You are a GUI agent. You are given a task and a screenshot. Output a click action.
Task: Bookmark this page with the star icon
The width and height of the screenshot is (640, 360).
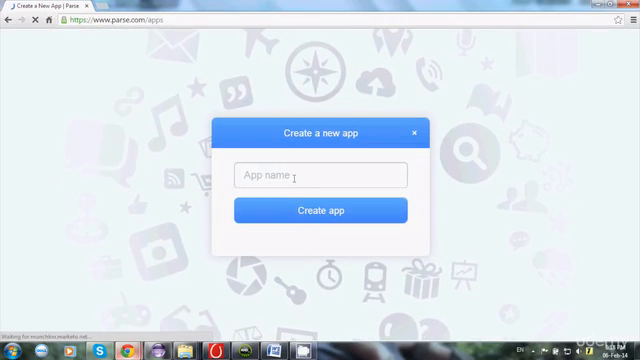[x=618, y=20]
